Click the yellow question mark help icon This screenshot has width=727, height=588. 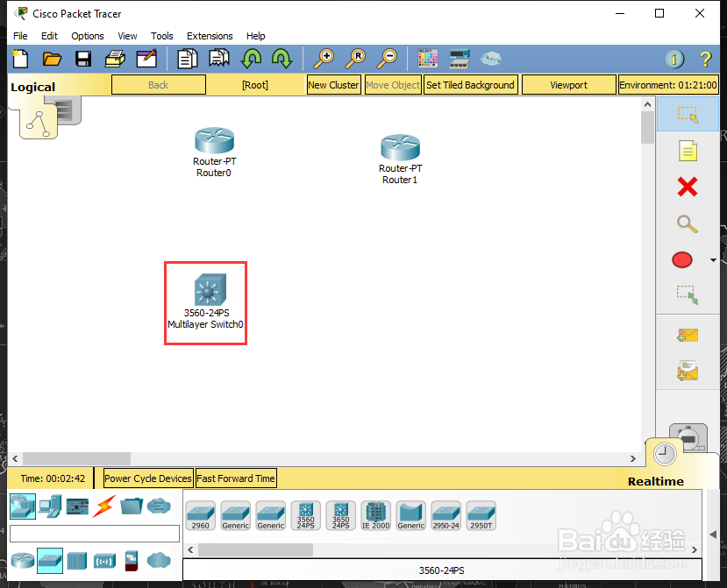click(x=705, y=59)
